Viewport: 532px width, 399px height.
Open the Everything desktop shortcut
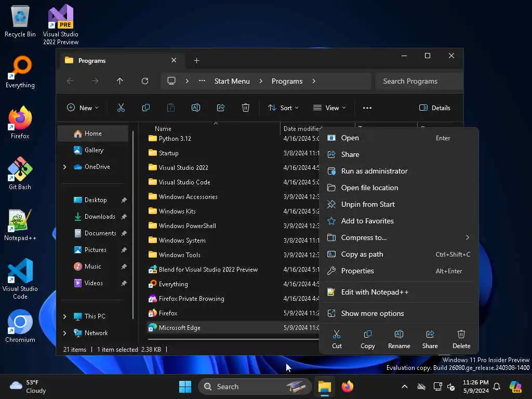(x=20, y=72)
